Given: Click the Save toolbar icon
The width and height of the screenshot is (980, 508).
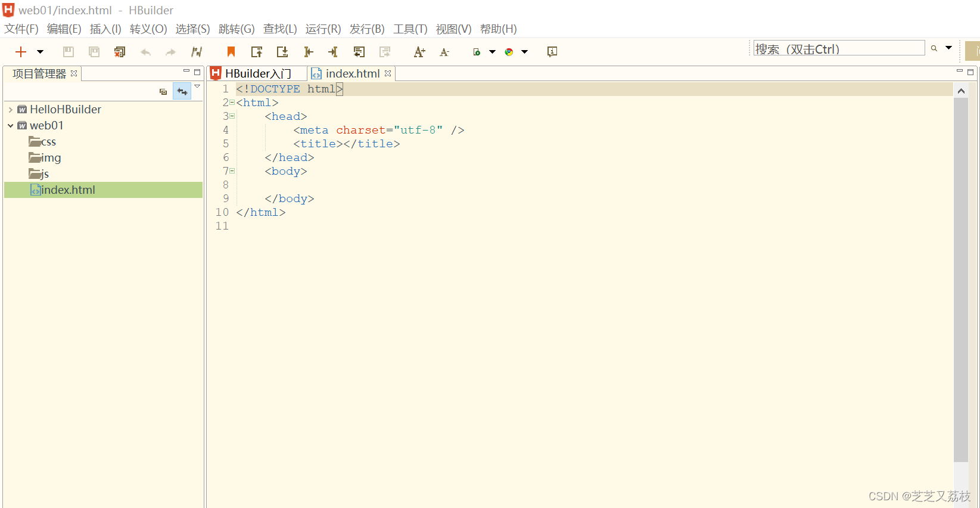Looking at the screenshot, I should (69, 52).
